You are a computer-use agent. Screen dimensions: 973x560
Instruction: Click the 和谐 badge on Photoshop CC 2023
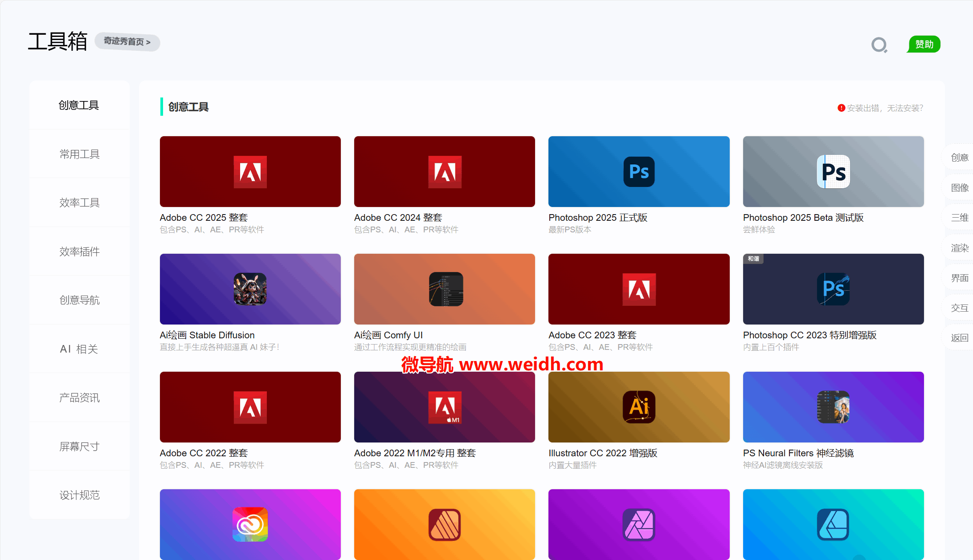(x=753, y=259)
